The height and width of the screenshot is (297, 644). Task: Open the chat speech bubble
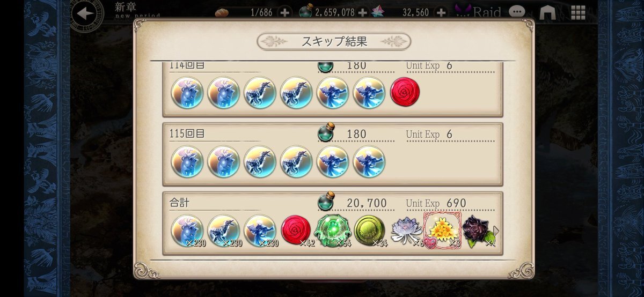[x=517, y=12]
